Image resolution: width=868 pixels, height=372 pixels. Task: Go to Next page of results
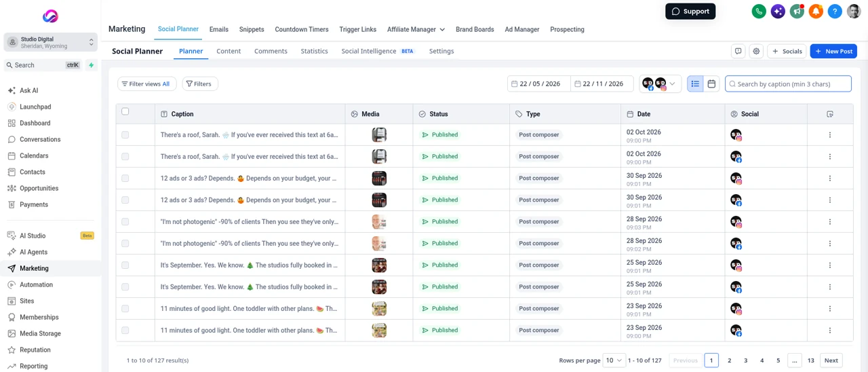point(831,360)
